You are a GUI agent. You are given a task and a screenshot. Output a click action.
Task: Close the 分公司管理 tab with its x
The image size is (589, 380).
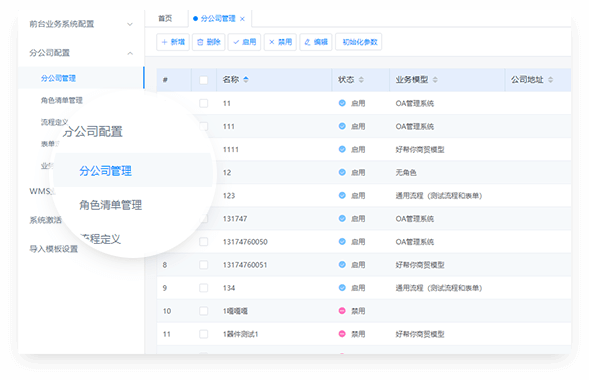point(242,19)
